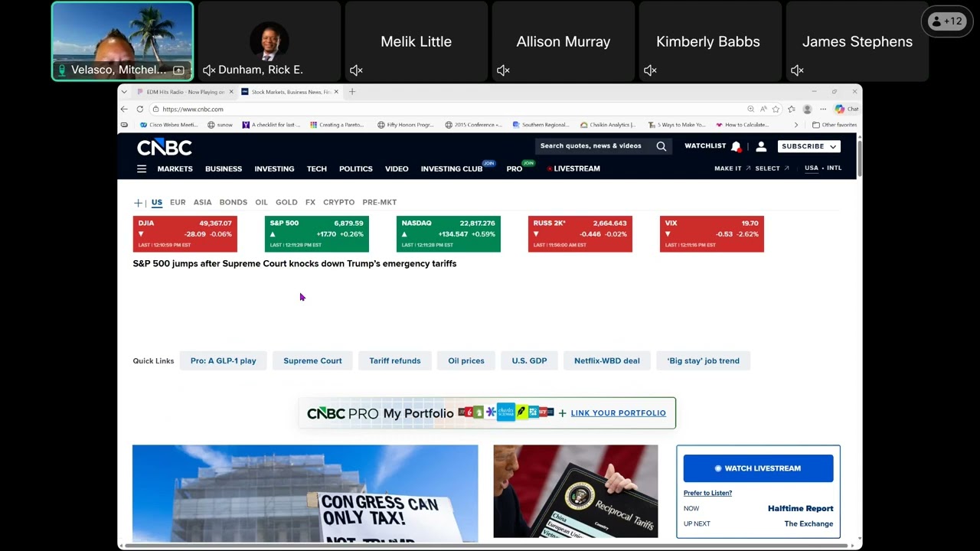Open the Other favorites folder
The width and height of the screenshot is (980, 551).
(x=835, y=125)
